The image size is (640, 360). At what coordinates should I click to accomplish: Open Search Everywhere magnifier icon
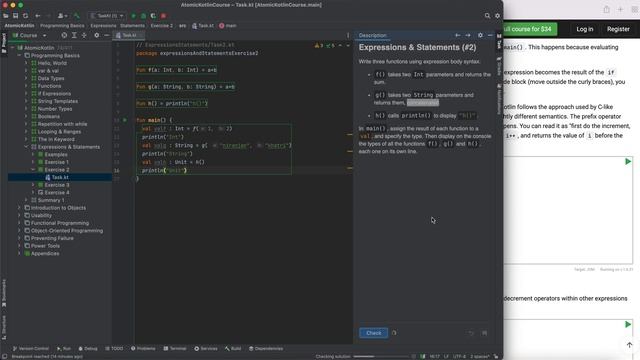click(487, 16)
